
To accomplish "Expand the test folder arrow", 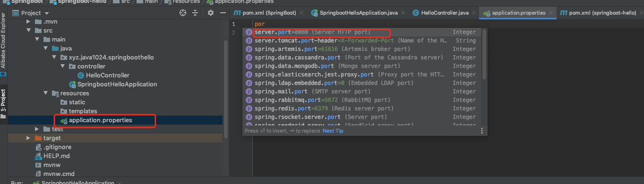I will click(x=37, y=129).
